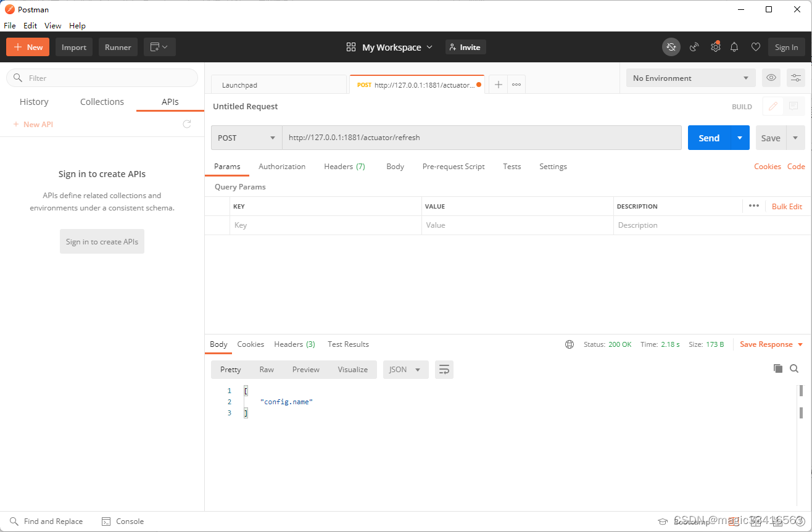This screenshot has width=812, height=532.
Task: Open the Help menu
Action: point(77,25)
